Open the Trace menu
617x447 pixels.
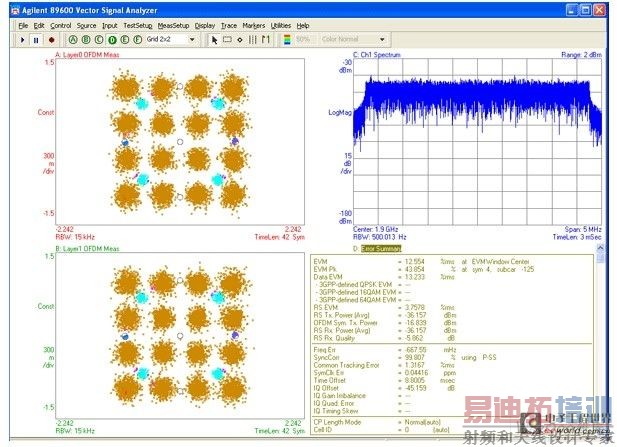[229, 26]
